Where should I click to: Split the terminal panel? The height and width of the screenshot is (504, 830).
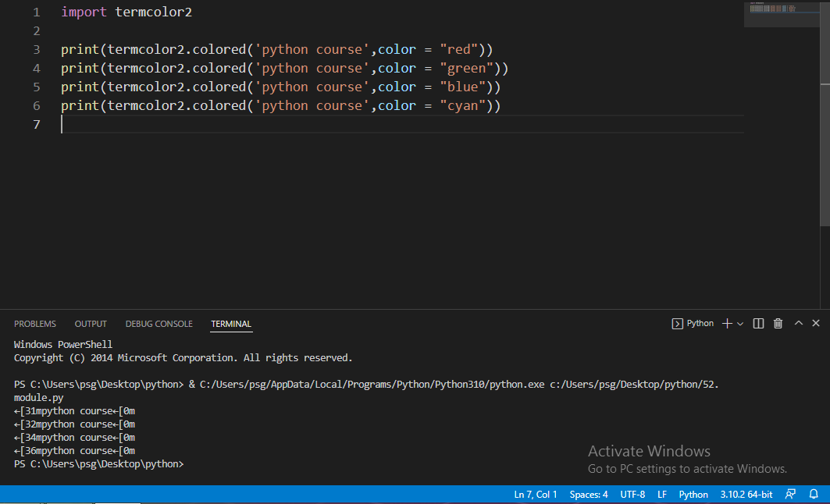[758, 323]
